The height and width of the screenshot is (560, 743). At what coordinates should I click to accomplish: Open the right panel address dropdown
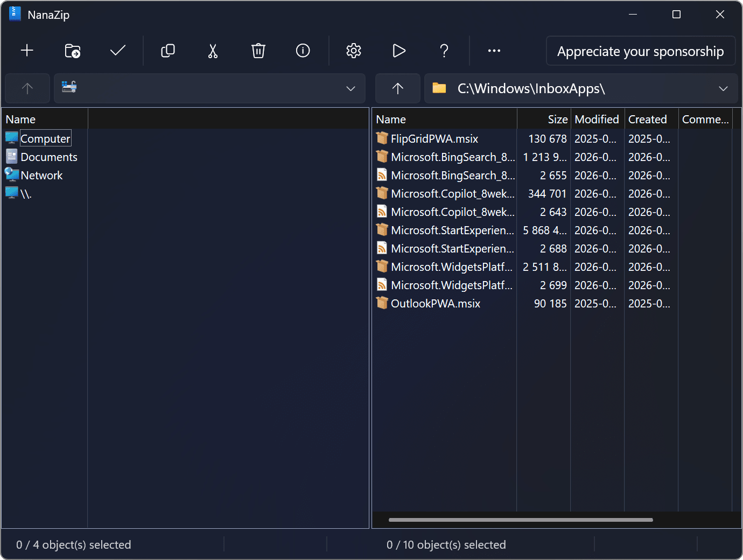[x=723, y=88]
